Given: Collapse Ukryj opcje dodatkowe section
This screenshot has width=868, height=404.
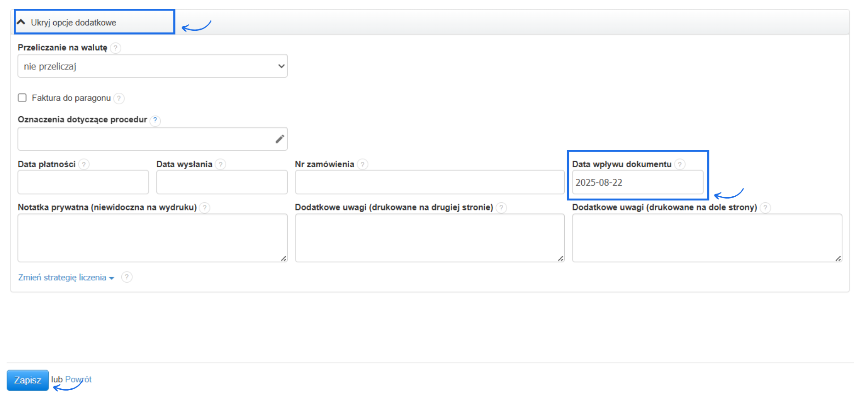Looking at the screenshot, I should [x=74, y=23].
